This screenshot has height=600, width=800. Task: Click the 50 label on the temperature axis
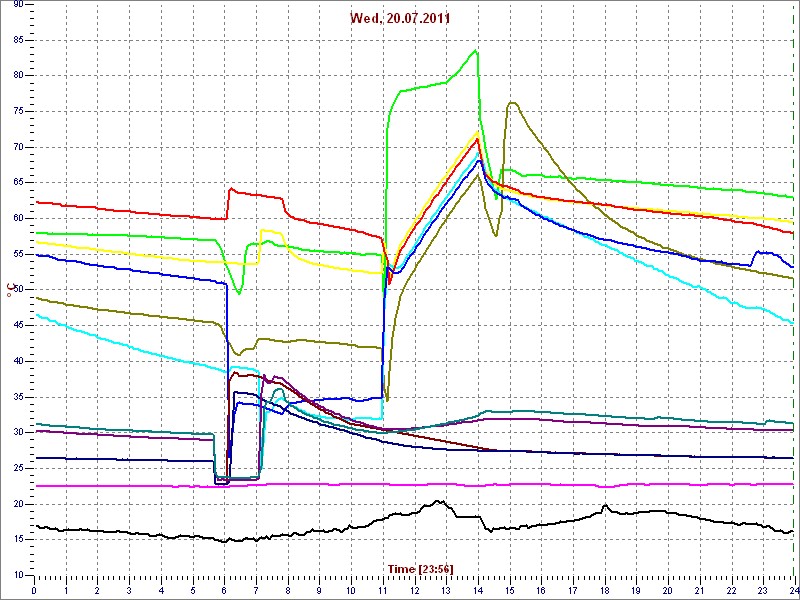[x=17, y=290]
